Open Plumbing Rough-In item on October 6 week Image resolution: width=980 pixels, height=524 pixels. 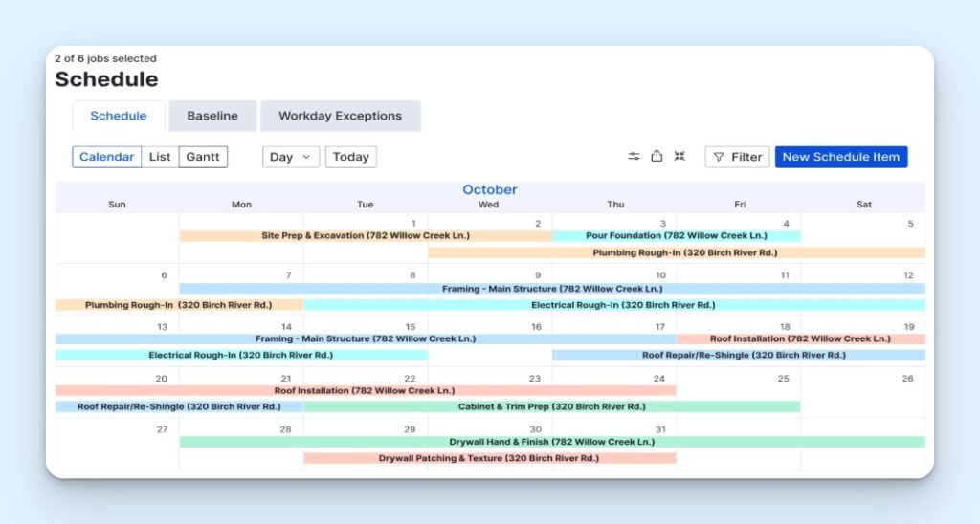pos(179,305)
